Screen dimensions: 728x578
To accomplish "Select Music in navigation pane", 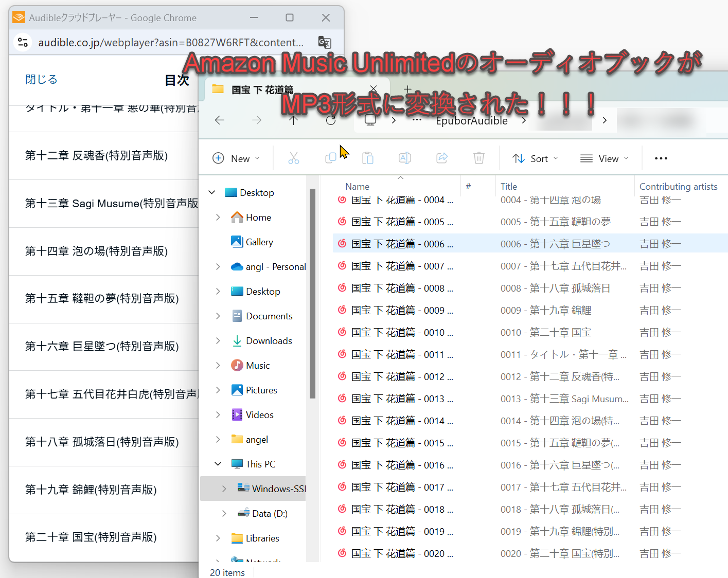I will click(x=258, y=366).
